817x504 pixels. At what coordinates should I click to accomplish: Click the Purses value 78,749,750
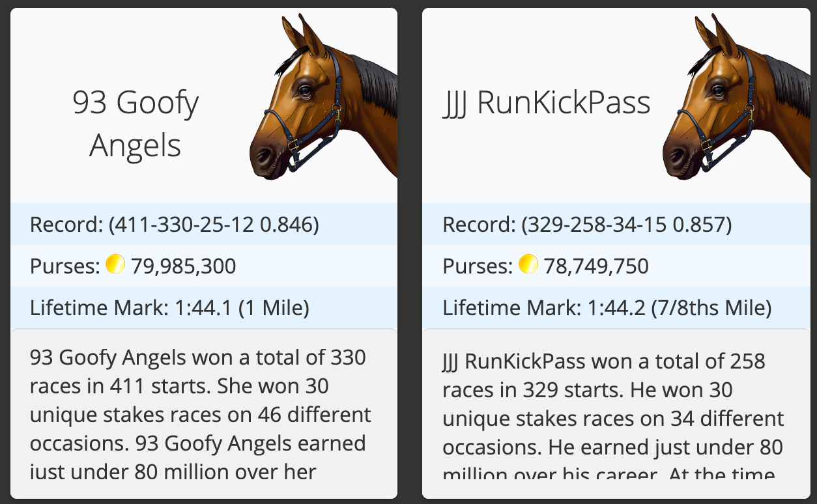point(596,266)
